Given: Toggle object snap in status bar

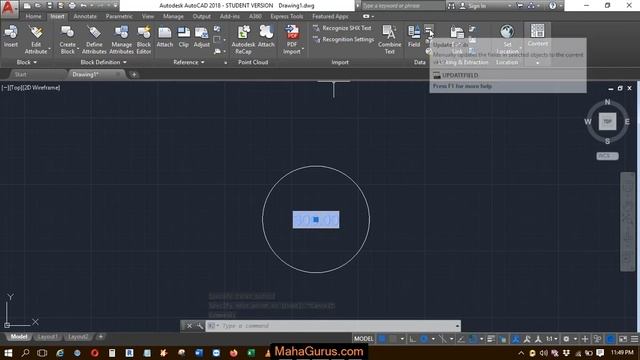Looking at the screenshot, I should pos(473,339).
